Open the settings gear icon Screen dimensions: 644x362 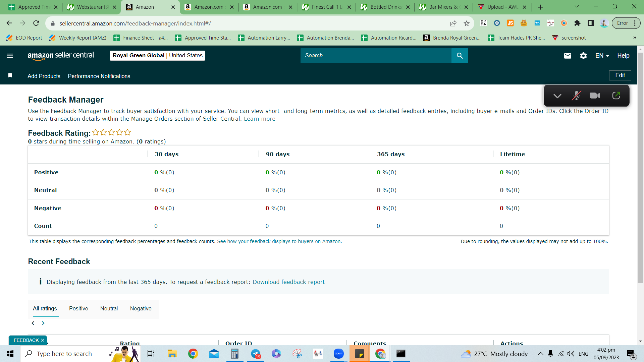tap(583, 56)
